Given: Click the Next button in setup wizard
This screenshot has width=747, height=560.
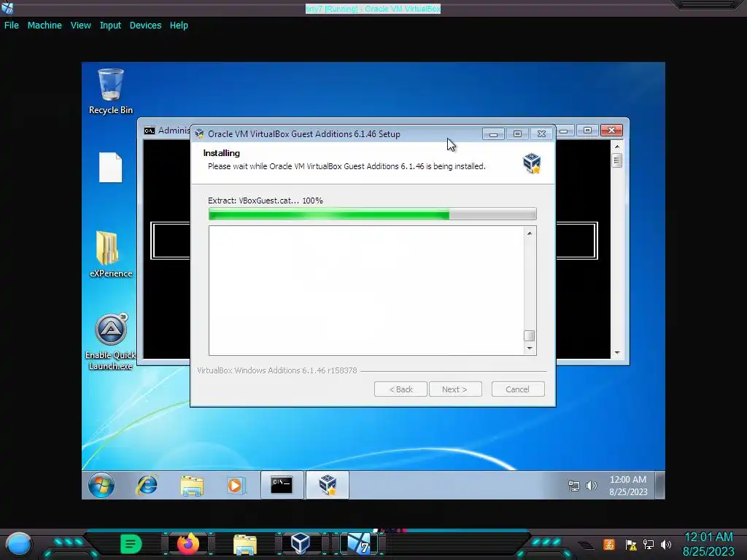Looking at the screenshot, I should [455, 389].
